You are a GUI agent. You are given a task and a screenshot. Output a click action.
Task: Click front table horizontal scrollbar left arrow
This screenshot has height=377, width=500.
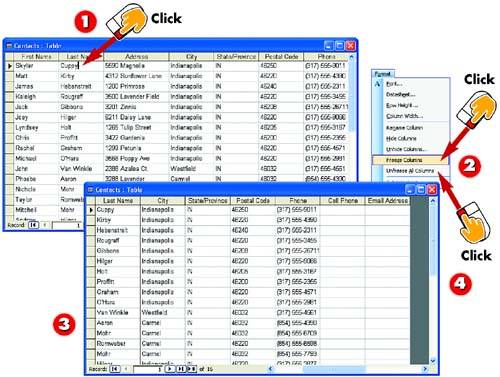[x=270, y=369]
